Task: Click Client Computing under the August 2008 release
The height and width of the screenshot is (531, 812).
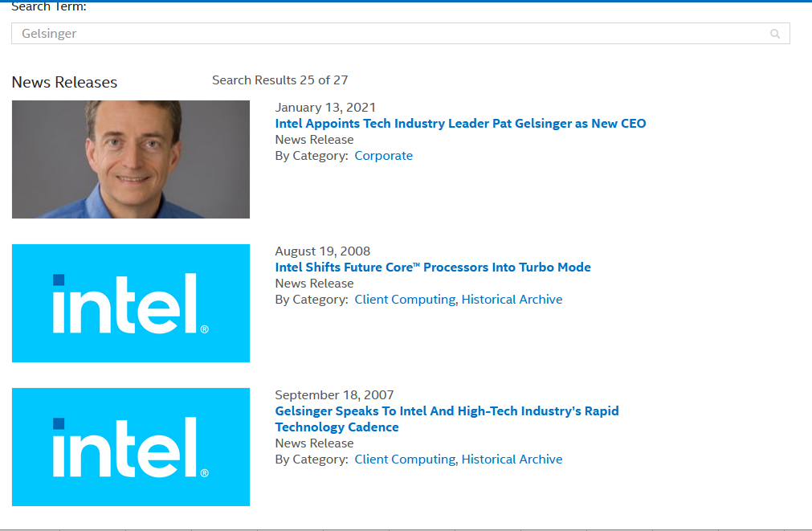Action: point(405,300)
